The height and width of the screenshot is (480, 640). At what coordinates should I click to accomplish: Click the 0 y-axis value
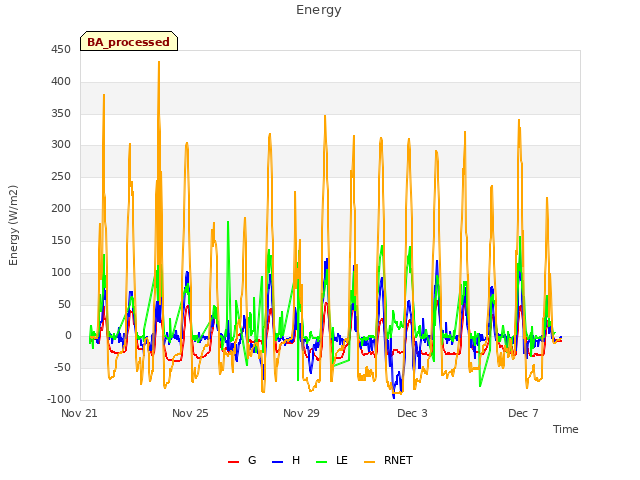(x=68, y=336)
